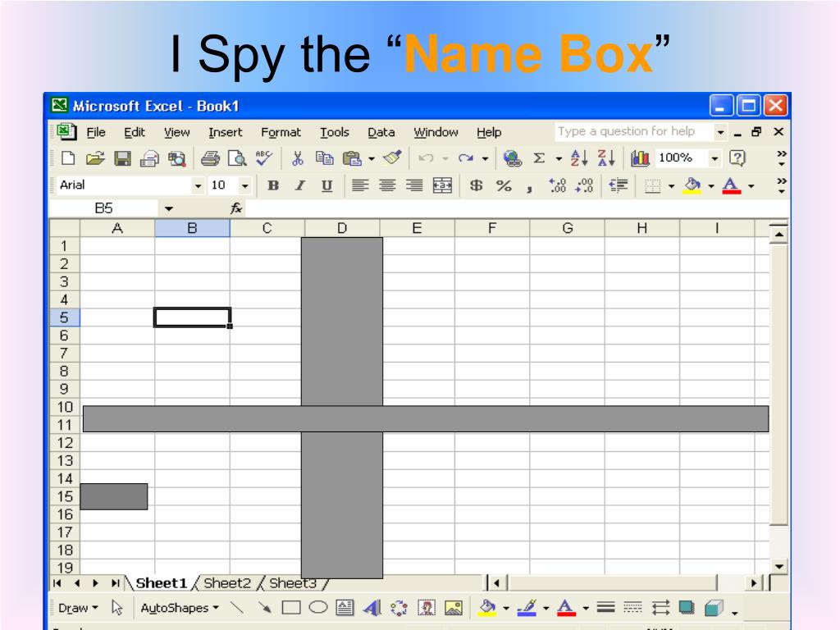Toggle Italic formatting
Image resolution: width=840 pixels, height=630 pixels.
[x=300, y=185]
